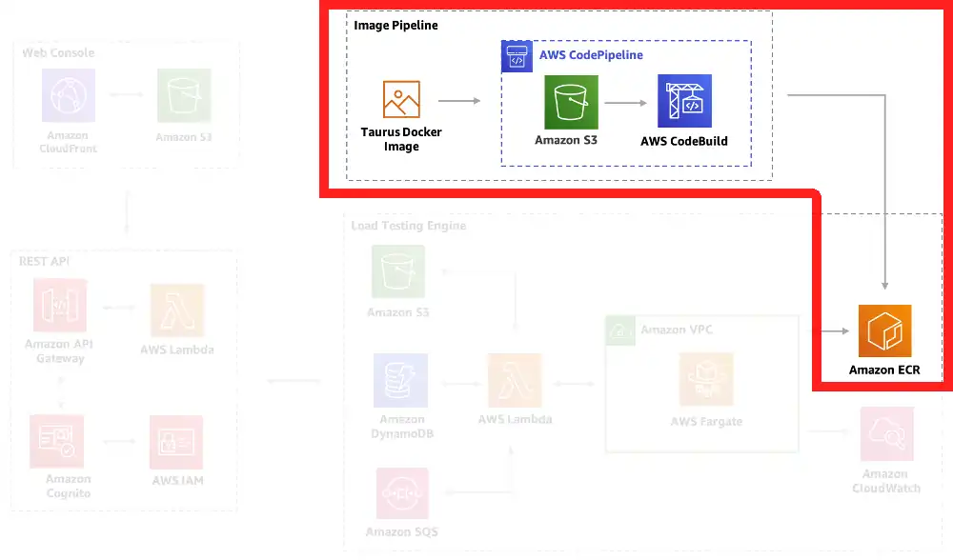The width and height of the screenshot is (953, 560).
Task: Select the Amazon CloudWatch icon
Action: 886,433
